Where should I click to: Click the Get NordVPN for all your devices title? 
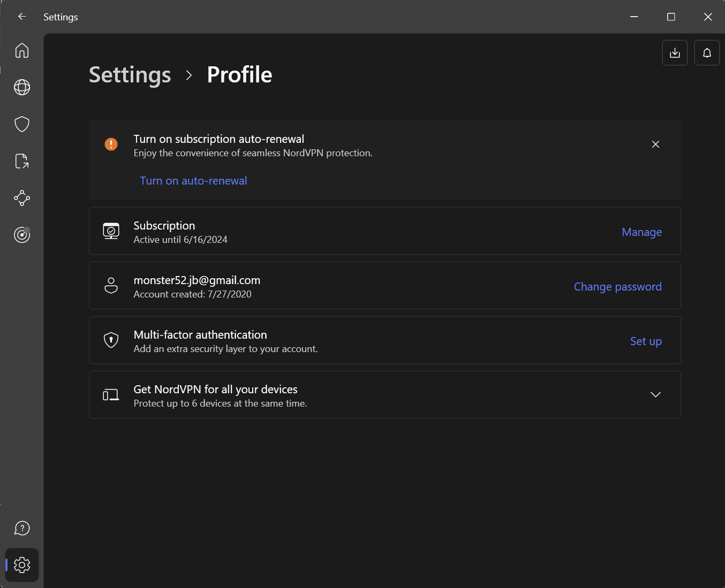(x=215, y=390)
